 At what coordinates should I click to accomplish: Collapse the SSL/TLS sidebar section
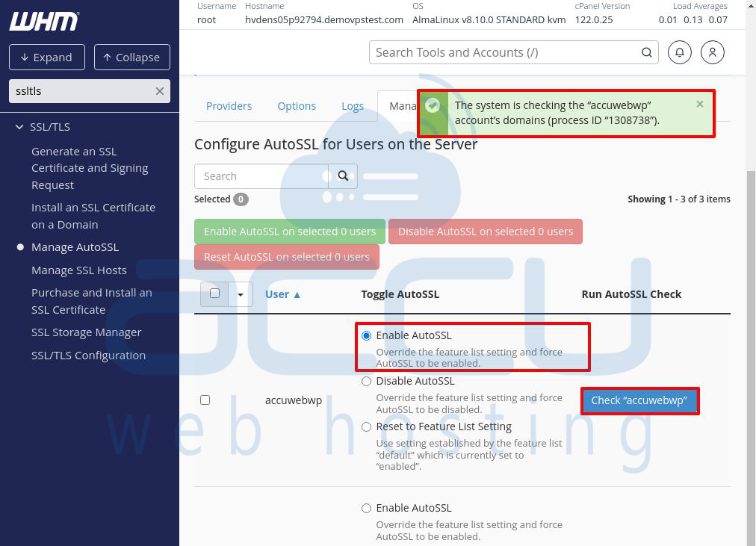coord(19,126)
